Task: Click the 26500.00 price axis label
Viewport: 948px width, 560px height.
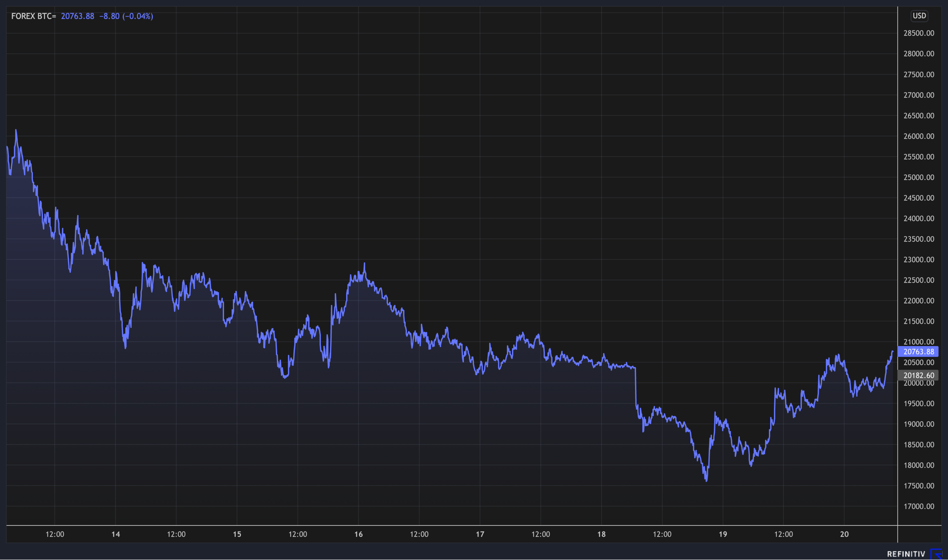Action: pyautogui.click(x=919, y=115)
